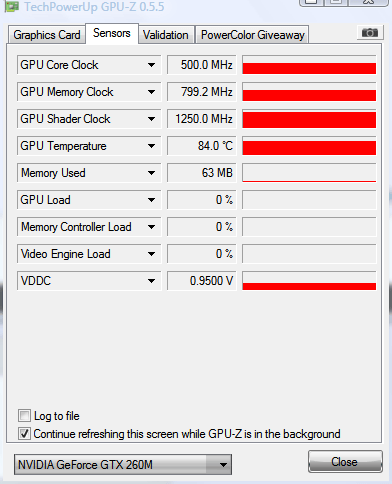The width and height of the screenshot is (392, 484).
Task: Click the GPU Temperature red graph bar
Action: [x=309, y=146]
